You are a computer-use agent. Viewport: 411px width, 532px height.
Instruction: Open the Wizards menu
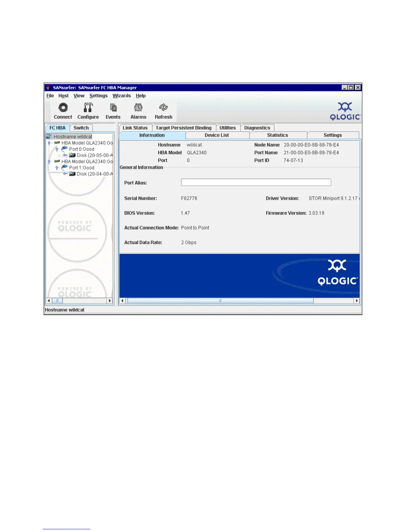pyautogui.click(x=122, y=96)
